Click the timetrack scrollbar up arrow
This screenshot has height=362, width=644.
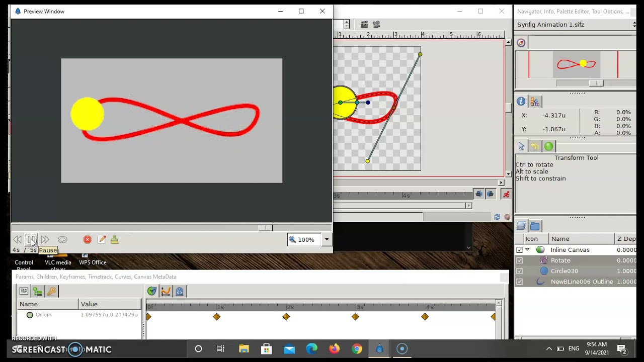tap(499, 303)
